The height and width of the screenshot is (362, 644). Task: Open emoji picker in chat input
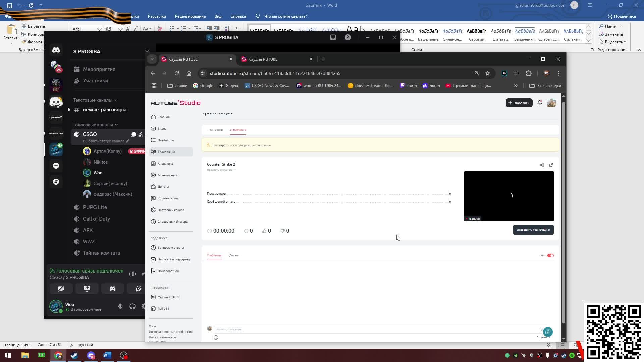point(216,338)
